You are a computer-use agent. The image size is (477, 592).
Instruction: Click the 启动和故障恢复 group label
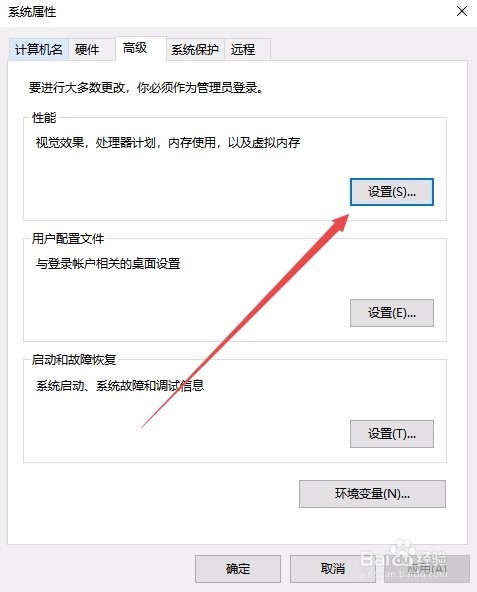click(74, 359)
